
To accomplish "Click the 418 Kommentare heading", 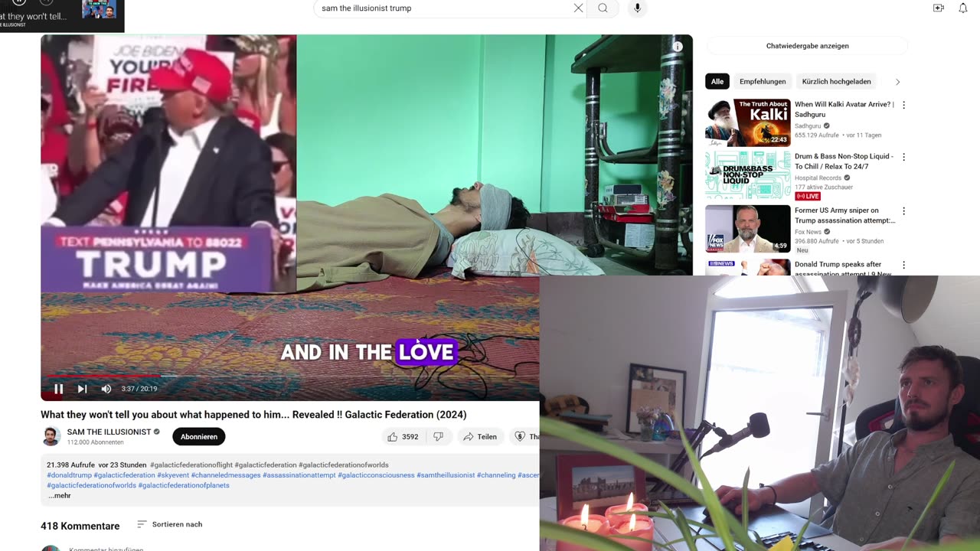I will click(x=80, y=526).
